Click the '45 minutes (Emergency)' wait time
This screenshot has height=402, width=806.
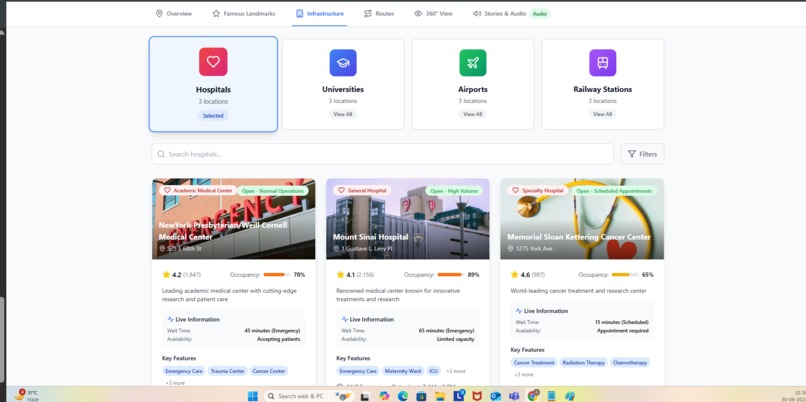coord(272,331)
